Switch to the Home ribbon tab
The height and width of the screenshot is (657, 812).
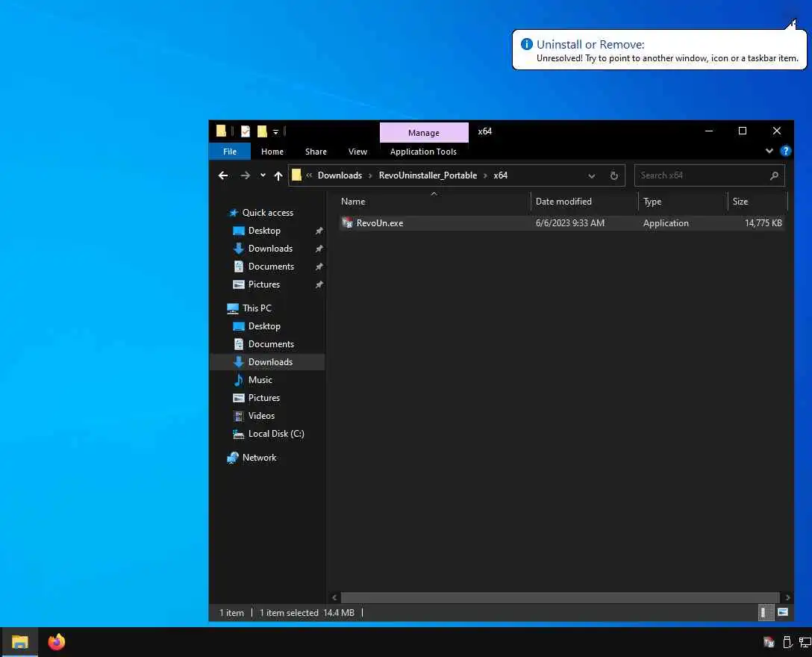[272, 152]
